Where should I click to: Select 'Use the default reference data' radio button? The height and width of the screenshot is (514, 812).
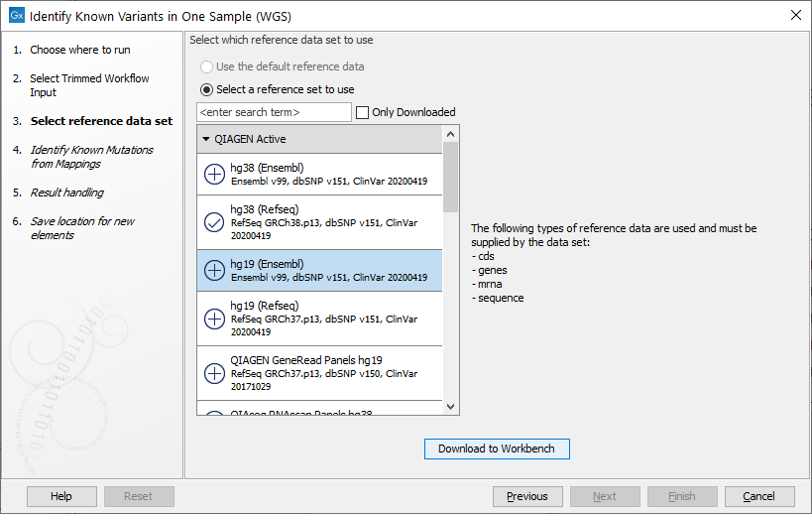coord(206,66)
